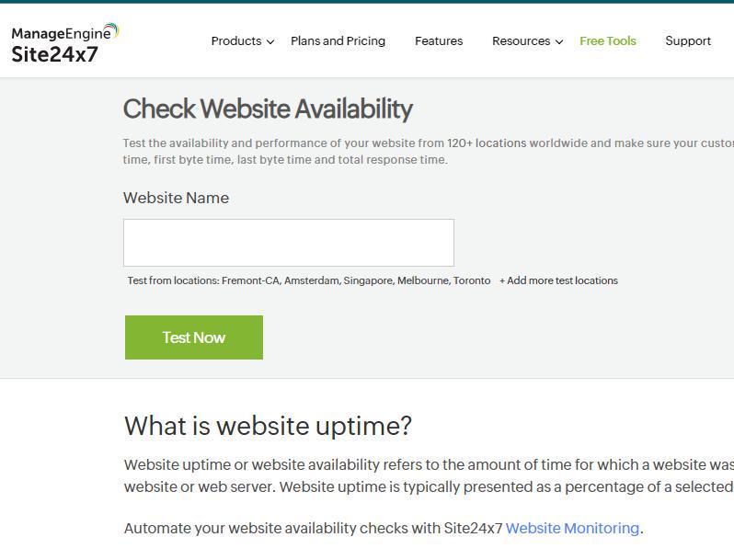
Task: Click the 'What is website uptime?' heading
Action: pyautogui.click(x=268, y=426)
